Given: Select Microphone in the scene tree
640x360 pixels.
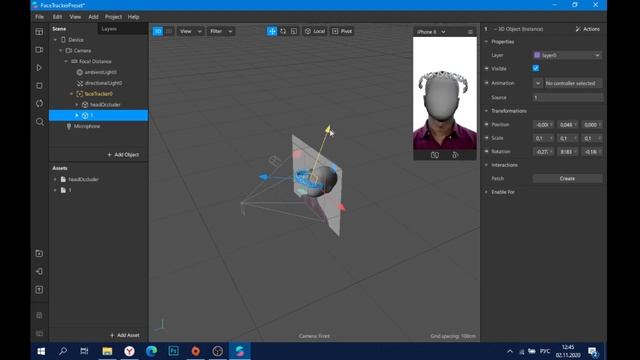Looking at the screenshot, I should coord(87,126).
